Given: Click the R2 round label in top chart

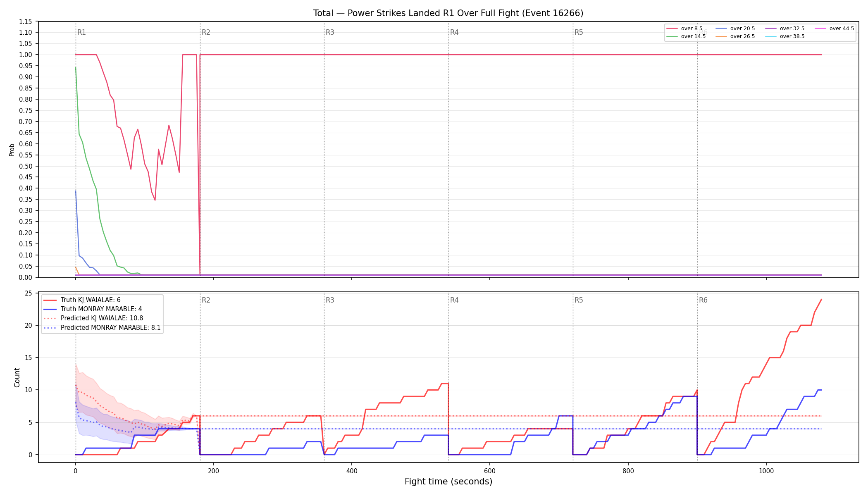Looking at the screenshot, I should point(206,32).
